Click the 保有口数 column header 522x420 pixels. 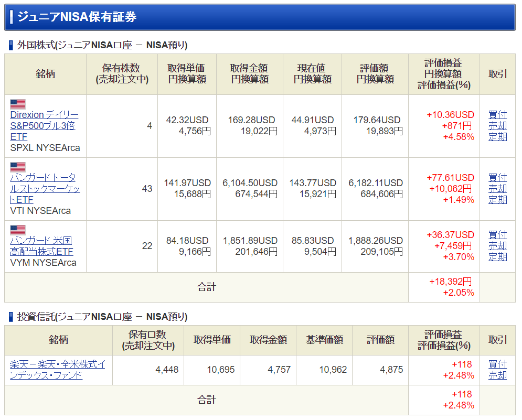click(x=148, y=340)
